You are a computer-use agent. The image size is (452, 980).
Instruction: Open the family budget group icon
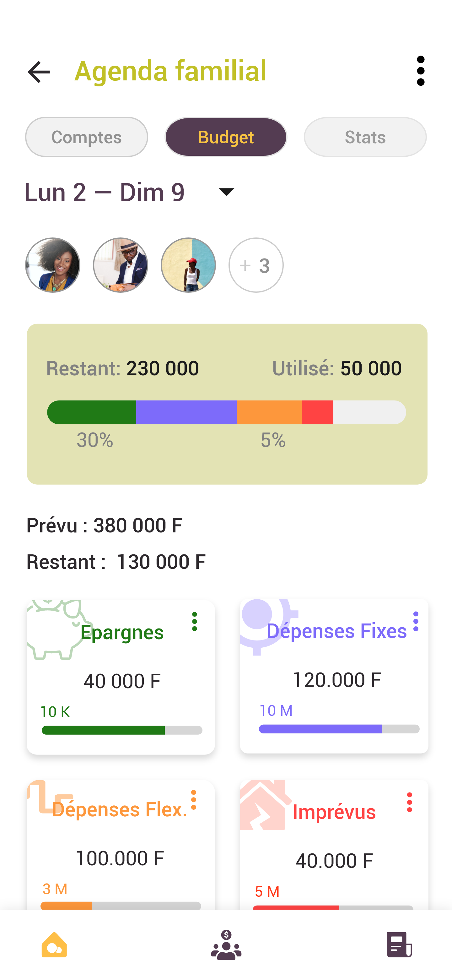[x=226, y=945]
